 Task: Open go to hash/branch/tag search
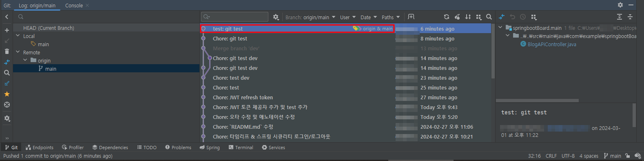click(x=489, y=17)
